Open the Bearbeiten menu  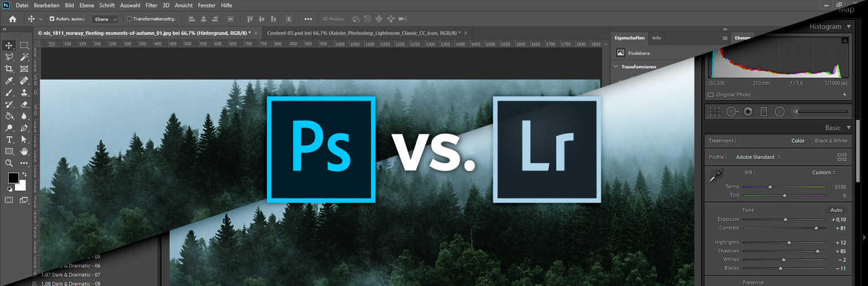[47, 5]
